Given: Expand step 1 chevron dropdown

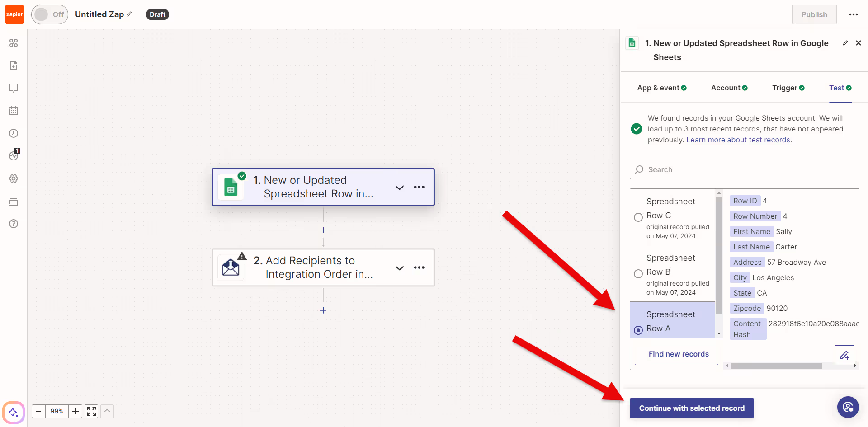Looking at the screenshot, I should (400, 188).
